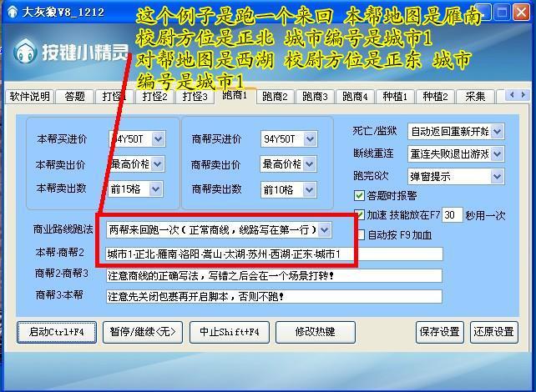Toggle the 加速 技能放在F7 checkbox
This screenshot has width=536, height=392.
[359, 215]
